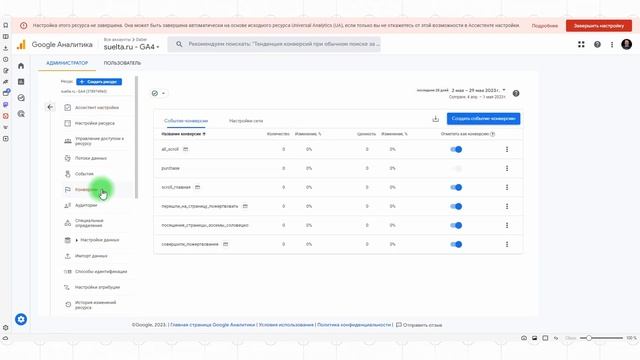
Task: Toggle scroll_главная conversion switch
Action: tap(456, 187)
